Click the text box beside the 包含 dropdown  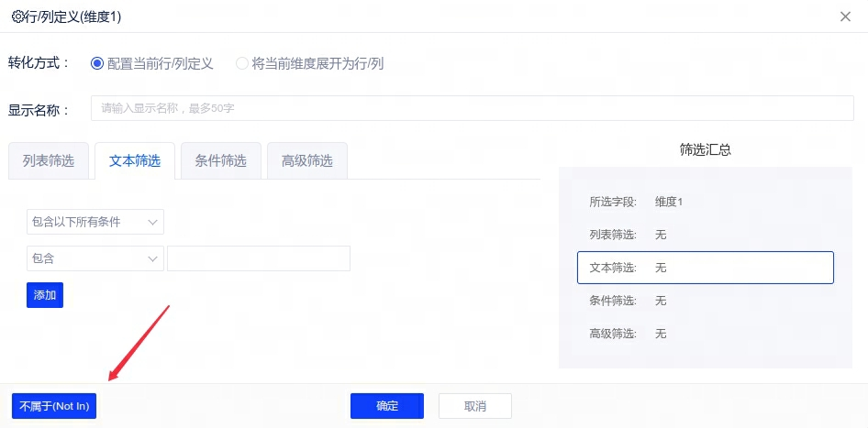(x=259, y=258)
